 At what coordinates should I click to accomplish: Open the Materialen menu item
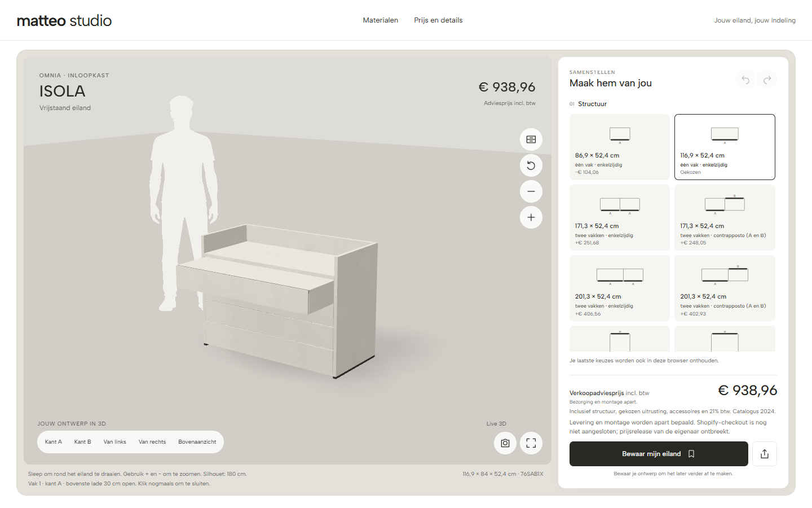tap(381, 20)
